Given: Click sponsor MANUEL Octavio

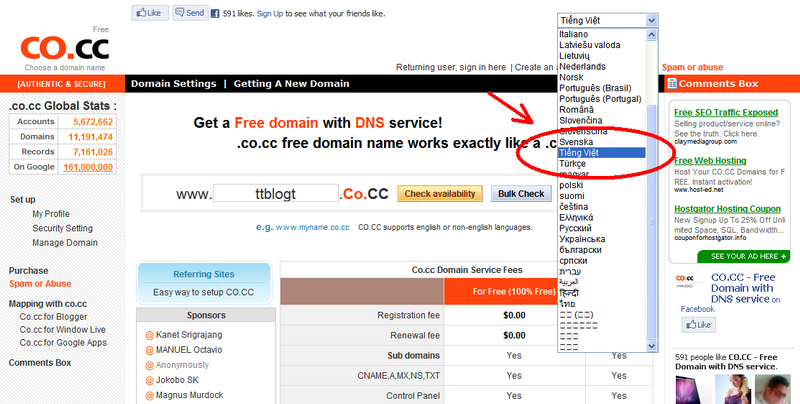Looking at the screenshot, I should 189,350.
